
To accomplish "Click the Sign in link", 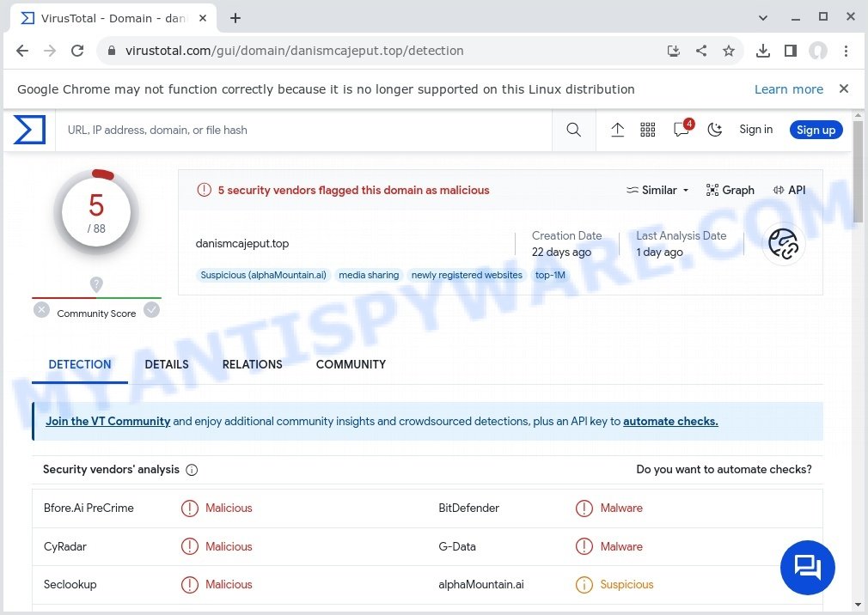I will pyautogui.click(x=755, y=130).
